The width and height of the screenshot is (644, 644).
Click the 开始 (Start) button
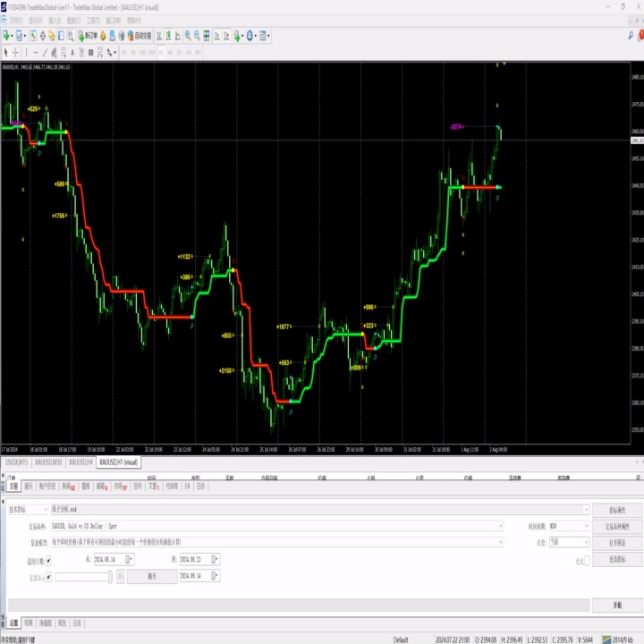tap(616, 606)
